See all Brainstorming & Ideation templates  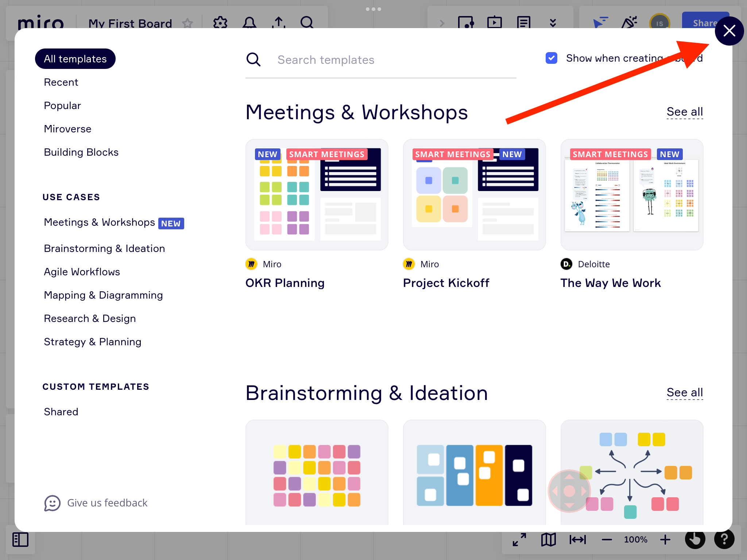(685, 393)
